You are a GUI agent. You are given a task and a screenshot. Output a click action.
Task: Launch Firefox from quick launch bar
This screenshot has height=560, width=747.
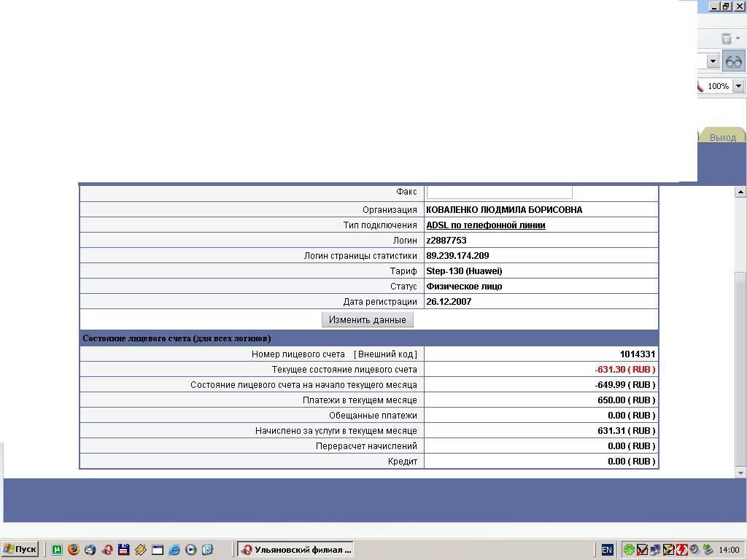click(x=73, y=550)
